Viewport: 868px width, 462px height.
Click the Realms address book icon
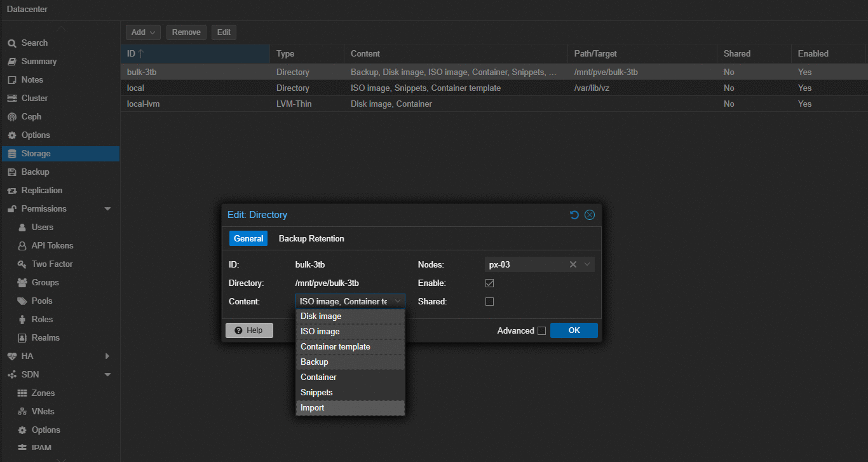pyautogui.click(x=22, y=338)
